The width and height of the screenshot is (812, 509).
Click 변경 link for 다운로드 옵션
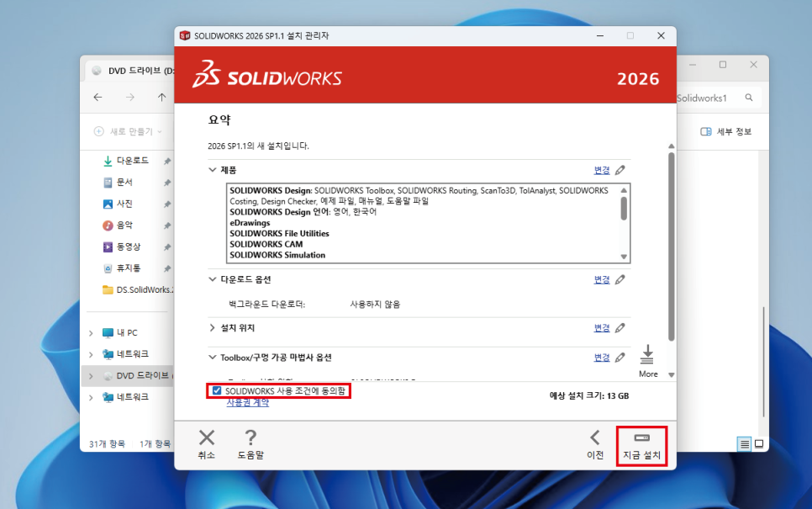point(602,279)
